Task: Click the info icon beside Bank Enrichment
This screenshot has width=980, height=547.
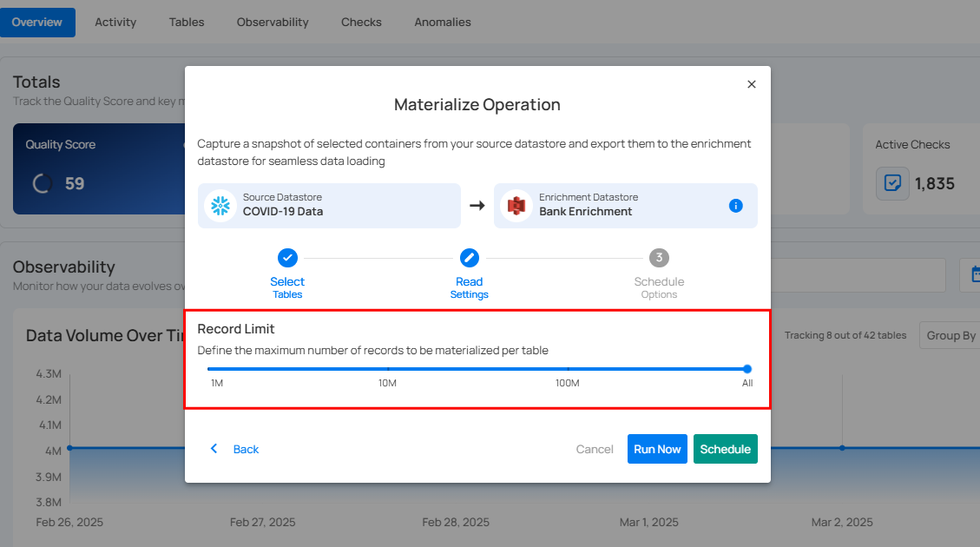Action: pyautogui.click(x=735, y=206)
